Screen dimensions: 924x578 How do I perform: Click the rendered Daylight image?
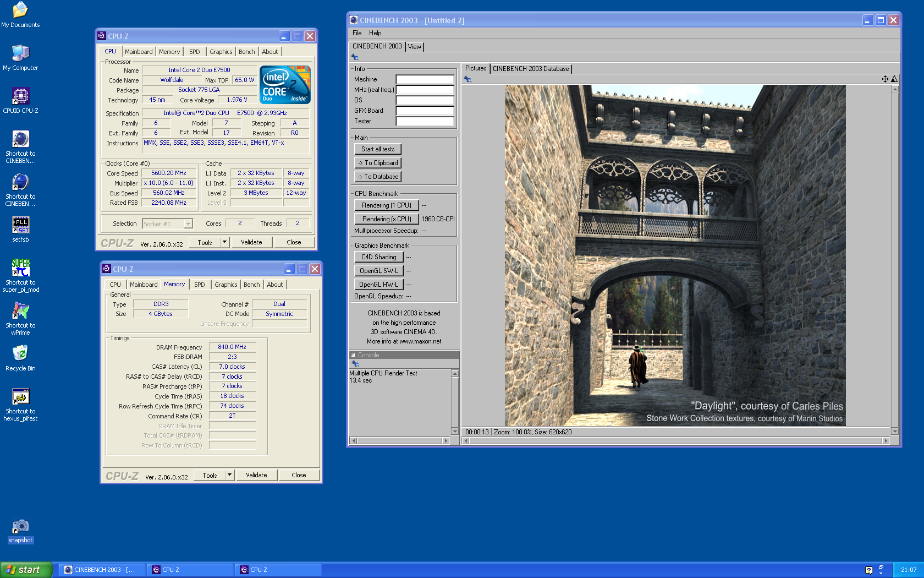675,255
